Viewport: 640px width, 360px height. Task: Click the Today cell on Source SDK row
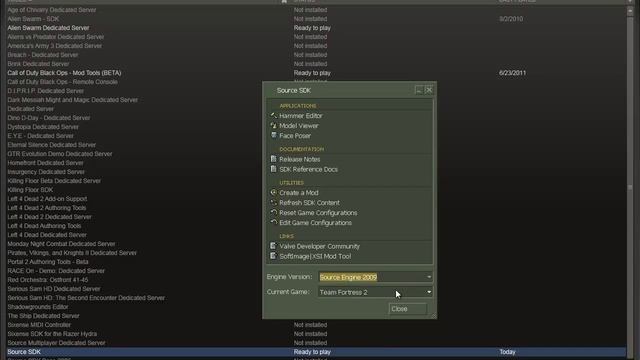[507, 352]
